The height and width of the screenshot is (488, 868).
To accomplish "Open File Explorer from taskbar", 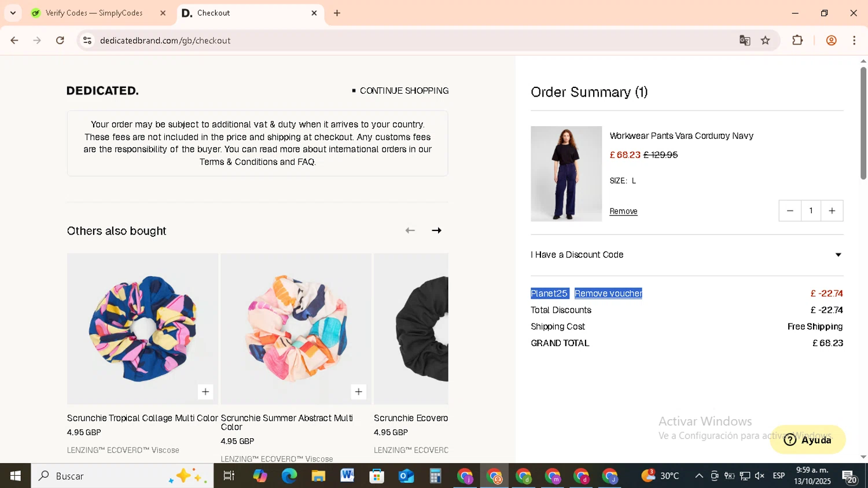I will (x=318, y=476).
